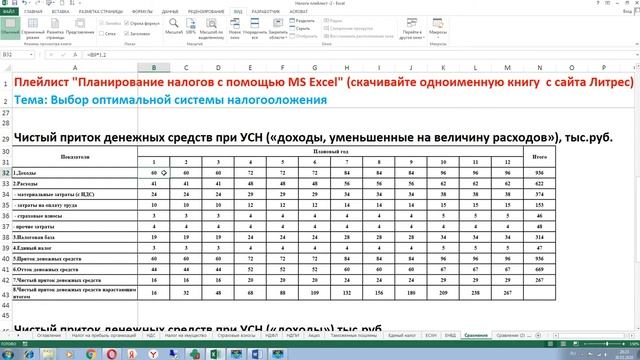This screenshot has width=640, height=360.
Task: Open Opera browser from the taskbar
Action: click(111, 354)
